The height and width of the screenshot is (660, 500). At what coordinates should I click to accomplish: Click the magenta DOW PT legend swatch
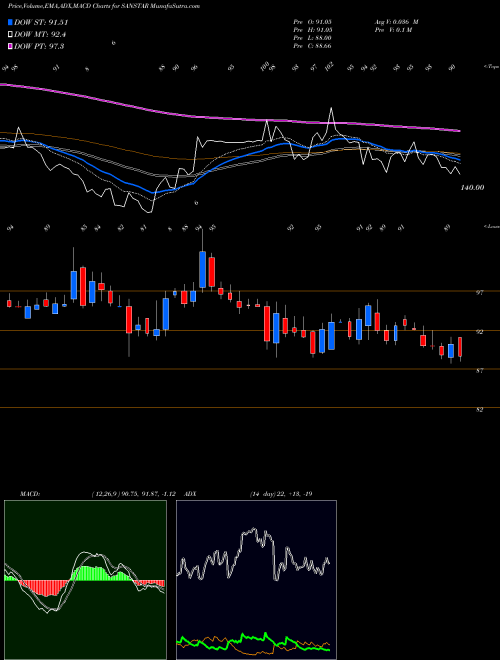[x=10, y=46]
